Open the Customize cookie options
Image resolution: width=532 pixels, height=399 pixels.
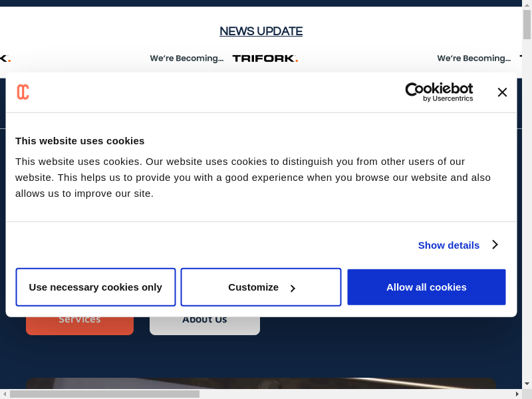[261, 287]
